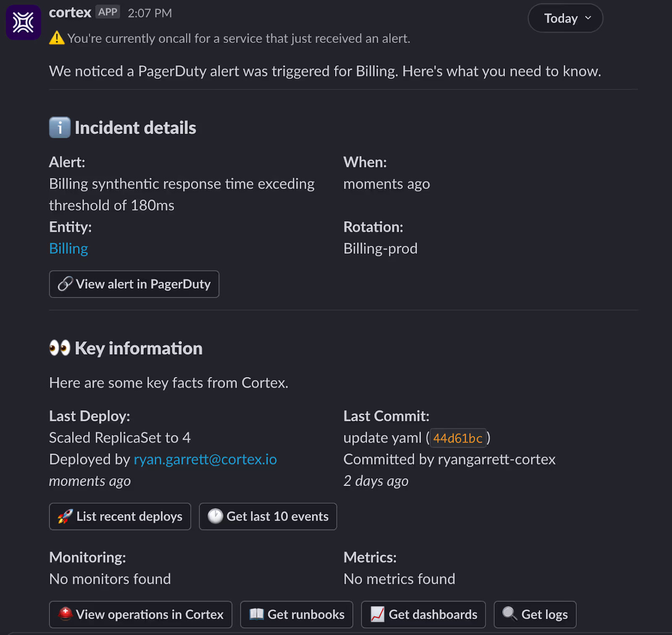Image resolution: width=672 pixels, height=635 pixels.
Task: Click the blue info icon beside Incident details
Action: tap(60, 128)
